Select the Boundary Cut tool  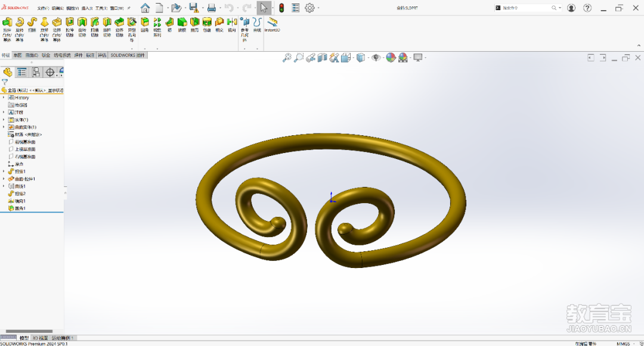pos(119,27)
